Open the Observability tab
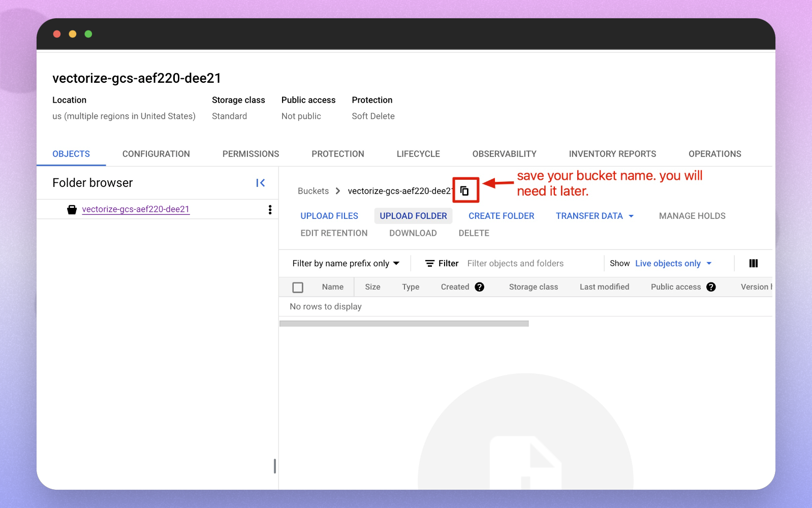 click(x=505, y=154)
